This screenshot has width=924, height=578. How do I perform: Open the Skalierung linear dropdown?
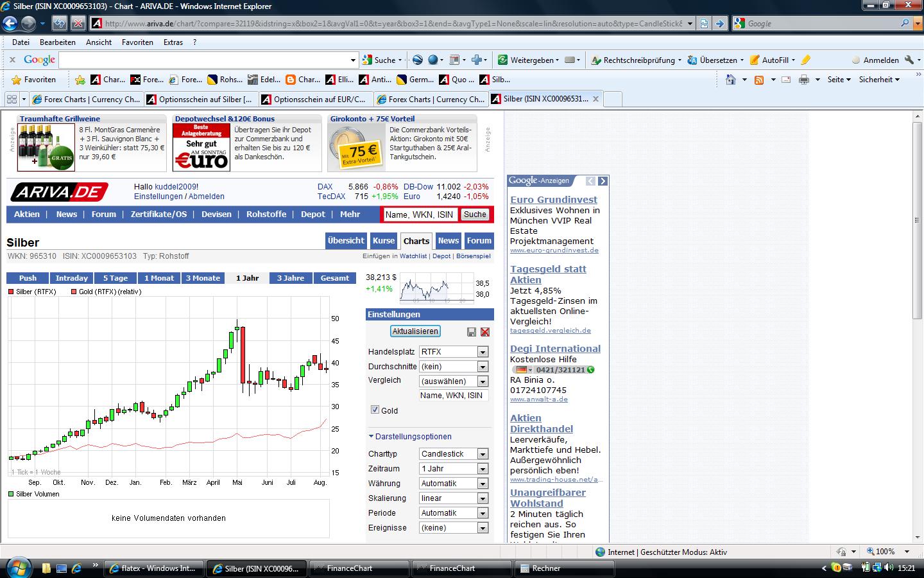pos(483,498)
